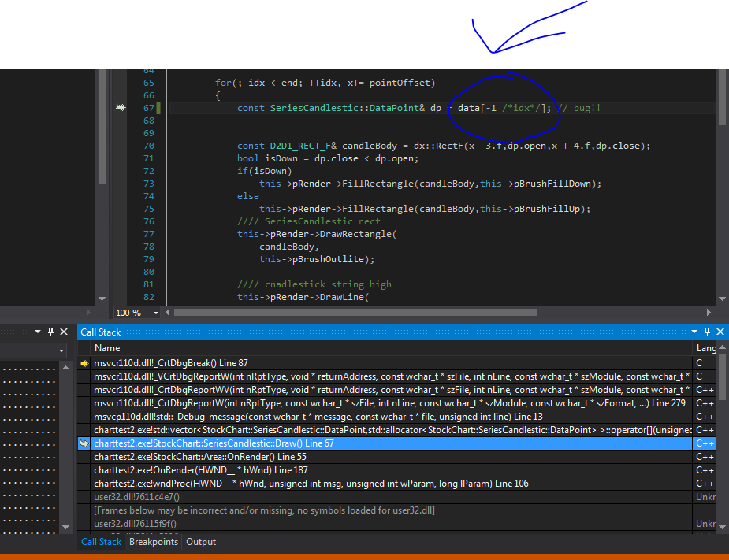This screenshot has width=729, height=560.
Task: Click the active-frame arrow icon beside Draw()
Action: point(84,443)
